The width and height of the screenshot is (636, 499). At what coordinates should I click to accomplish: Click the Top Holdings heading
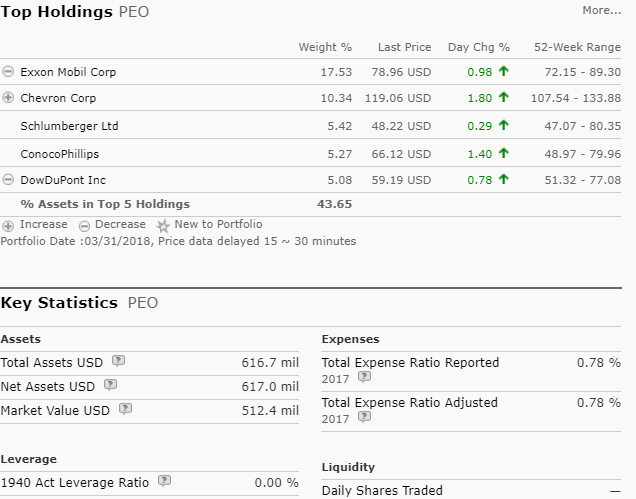(x=56, y=12)
